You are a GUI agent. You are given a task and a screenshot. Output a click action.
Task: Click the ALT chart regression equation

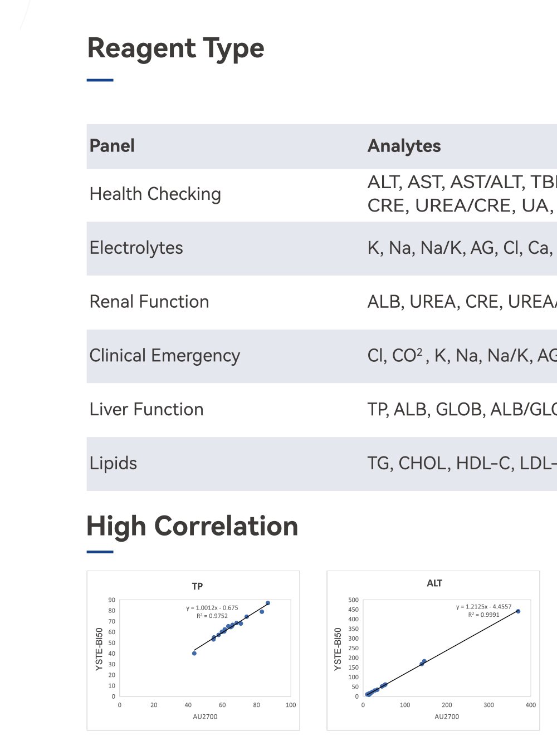click(483, 607)
